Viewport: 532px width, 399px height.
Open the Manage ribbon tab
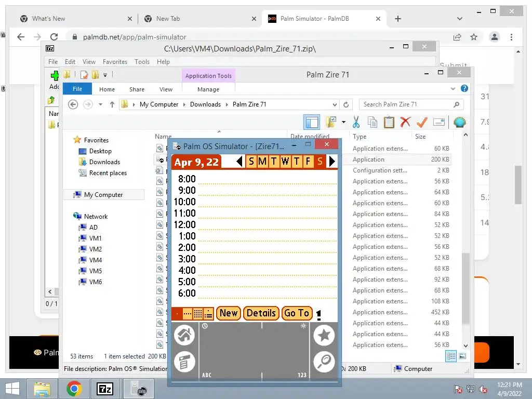tap(208, 89)
